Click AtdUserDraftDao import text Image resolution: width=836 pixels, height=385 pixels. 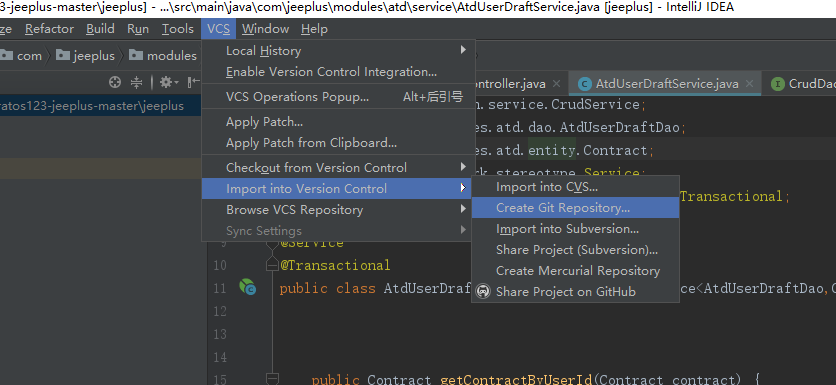click(620, 127)
